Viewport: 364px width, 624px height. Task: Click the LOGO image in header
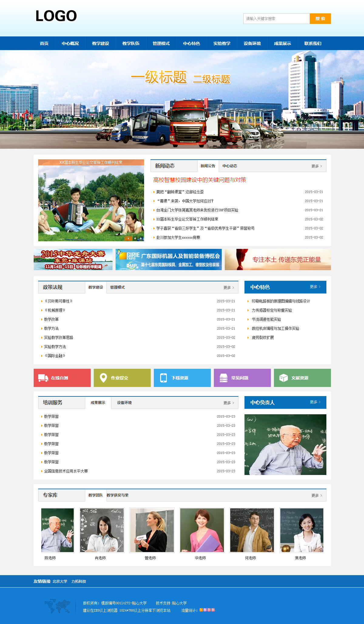click(x=56, y=16)
